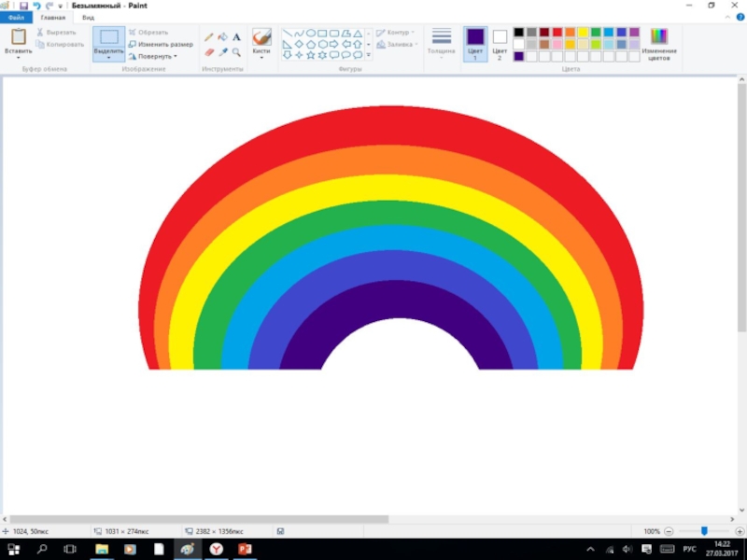Switch to the Вид tab

click(x=88, y=18)
